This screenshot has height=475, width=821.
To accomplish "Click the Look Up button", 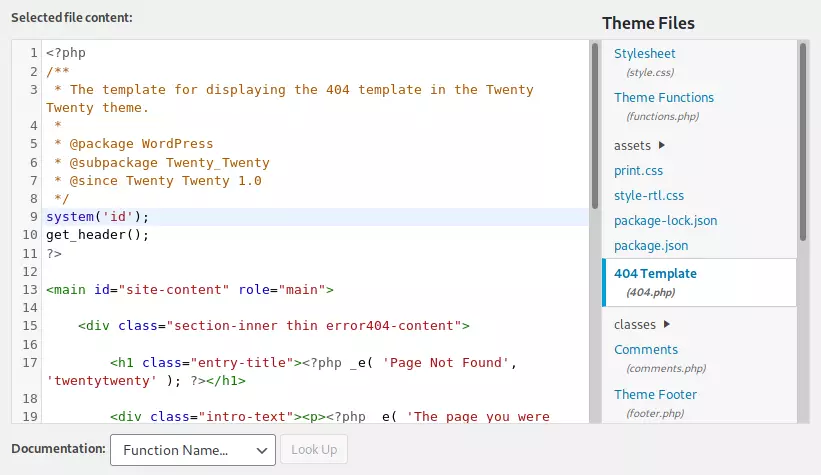I will [314, 450].
